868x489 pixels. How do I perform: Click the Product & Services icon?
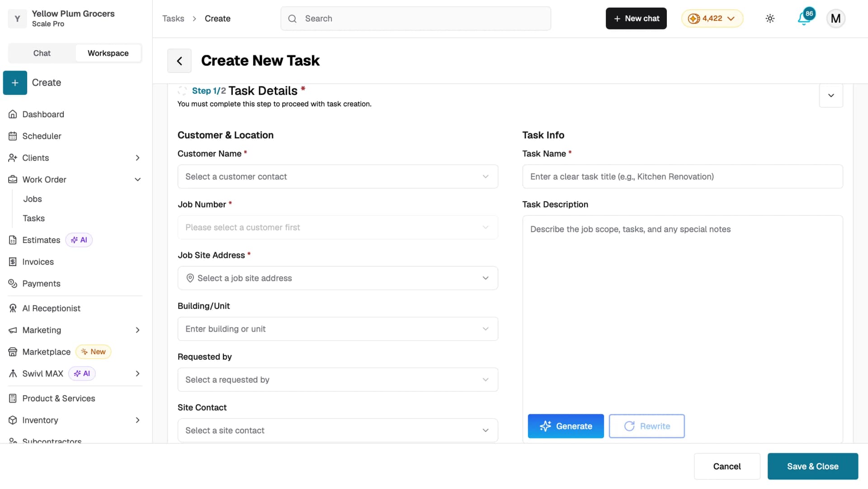click(13, 399)
